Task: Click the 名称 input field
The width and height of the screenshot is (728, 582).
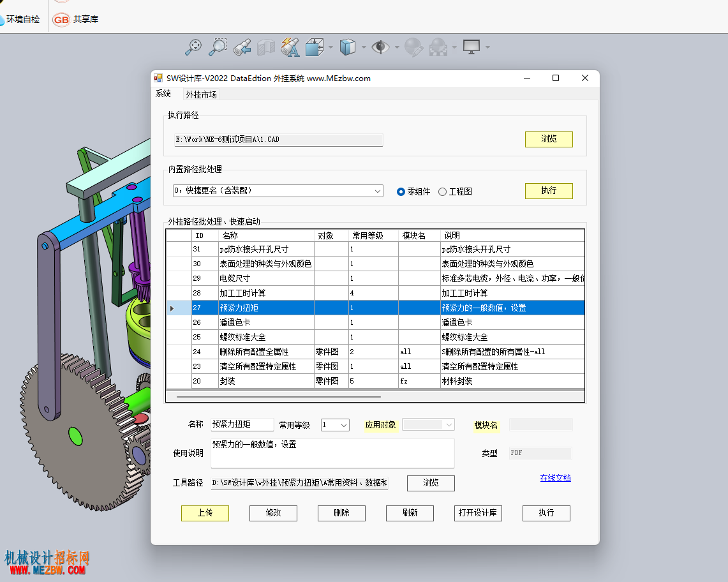Action: point(242,424)
